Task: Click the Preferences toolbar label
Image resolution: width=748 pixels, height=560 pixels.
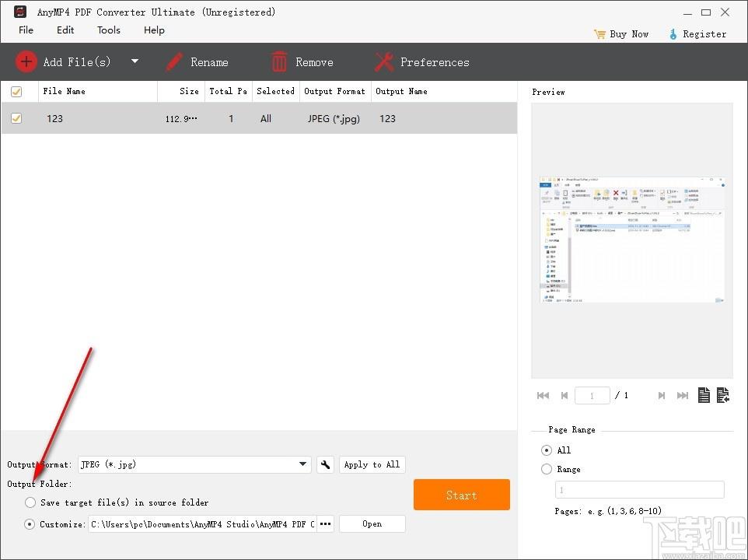Action: pyautogui.click(x=435, y=62)
